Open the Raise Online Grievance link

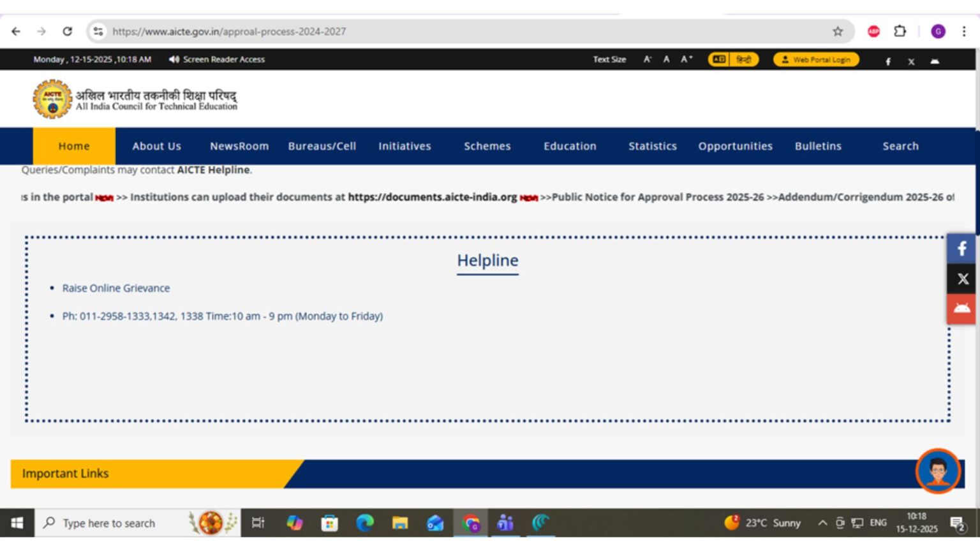(116, 288)
